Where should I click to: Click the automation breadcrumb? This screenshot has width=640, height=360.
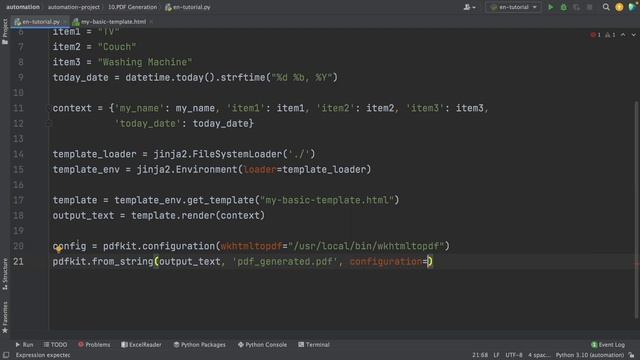pyautogui.click(x=23, y=7)
